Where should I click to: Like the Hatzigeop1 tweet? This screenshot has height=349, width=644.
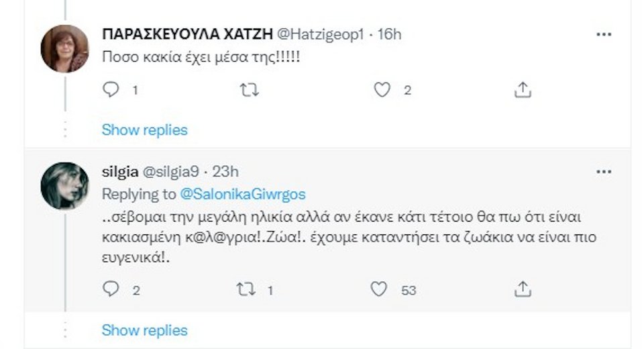pos(382,90)
